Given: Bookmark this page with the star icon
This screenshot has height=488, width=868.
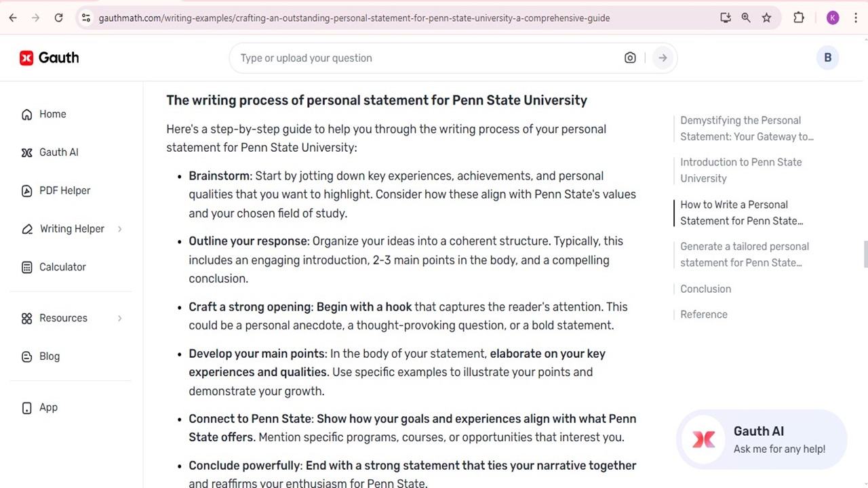Looking at the screenshot, I should tap(766, 18).
